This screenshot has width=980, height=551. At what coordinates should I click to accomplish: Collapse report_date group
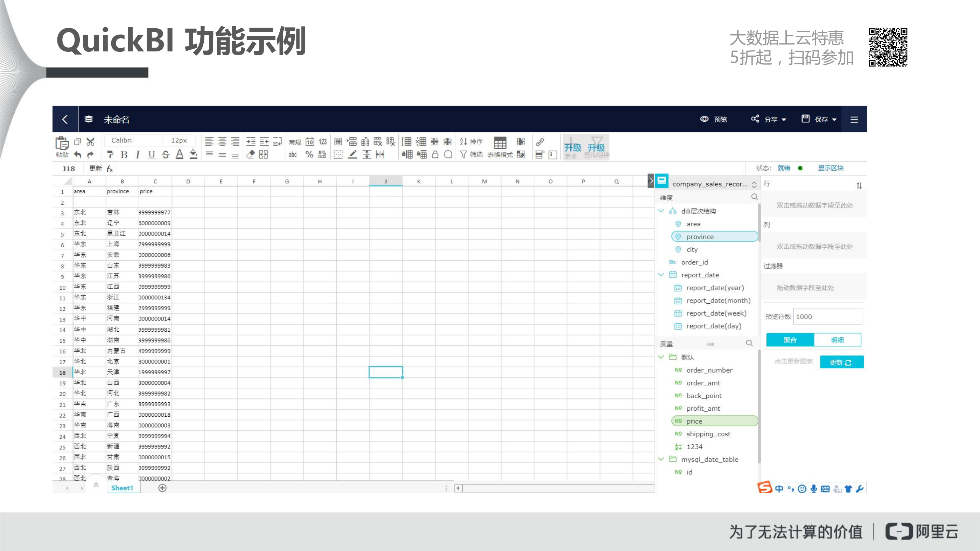pyautogui.click(x=661, y=275)
